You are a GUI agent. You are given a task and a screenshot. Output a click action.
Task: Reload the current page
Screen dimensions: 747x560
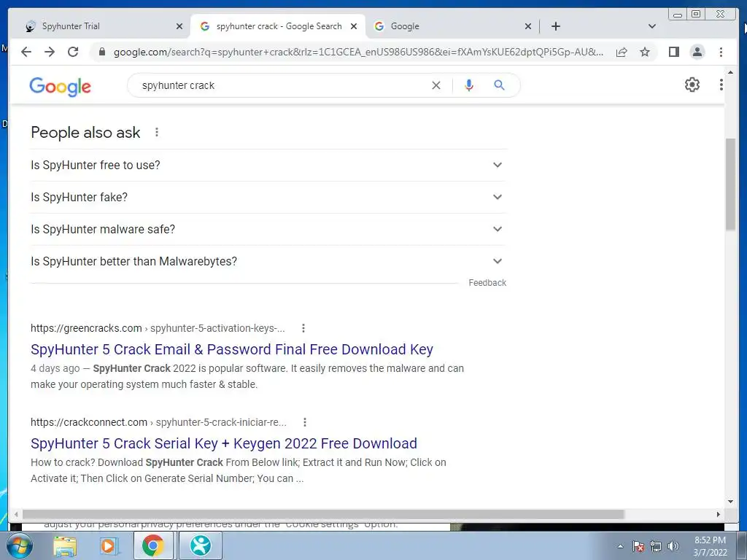(x=73, y=52)
